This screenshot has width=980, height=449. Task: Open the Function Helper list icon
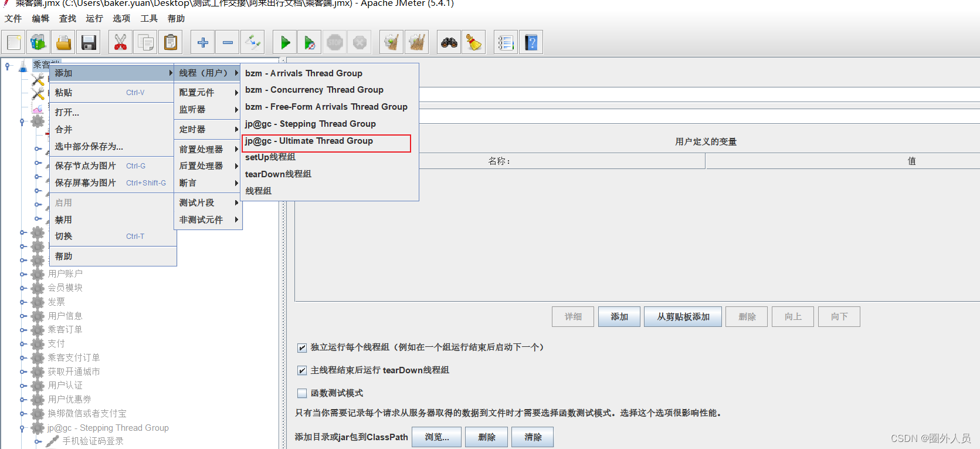(506, 42)
